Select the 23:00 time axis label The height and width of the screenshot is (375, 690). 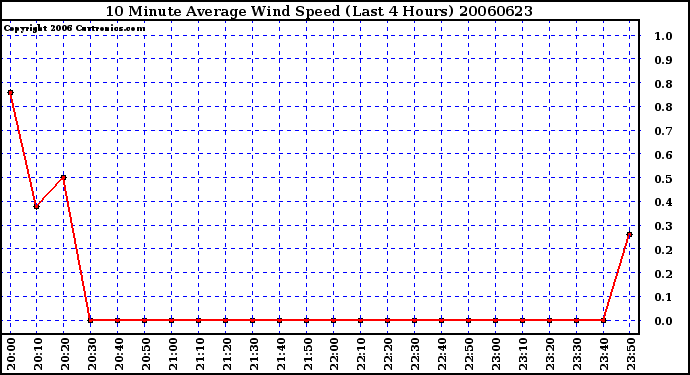[x=497, y=354]
